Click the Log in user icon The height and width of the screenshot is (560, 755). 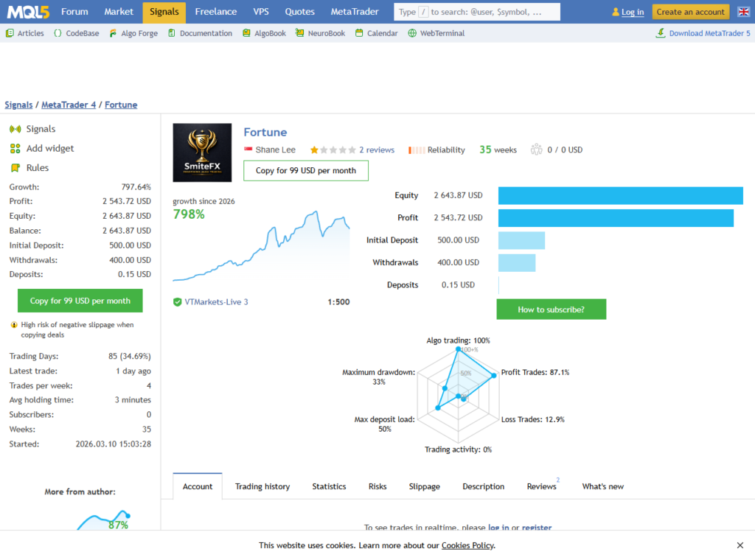point(616,12)
